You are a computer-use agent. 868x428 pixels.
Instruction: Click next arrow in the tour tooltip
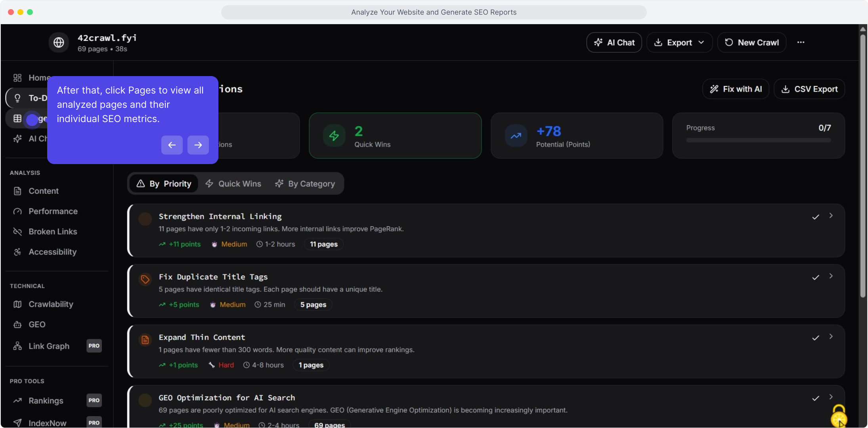[198, 145]
